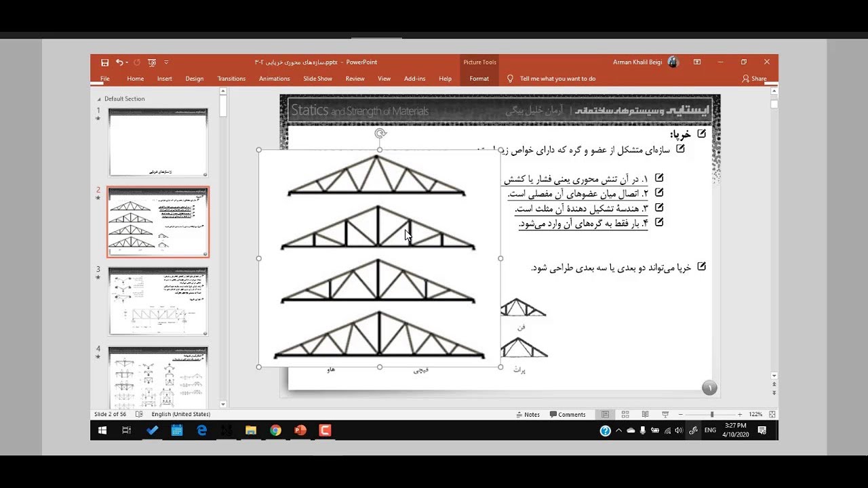The width and height of the screenshot is (868, 488).
Task: Switch to Reading View icon
Action: coord(645,414)
